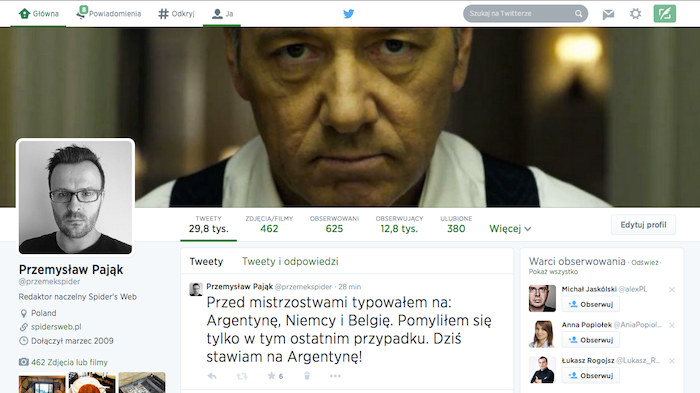Click the clock icon by Dołączył marzec 2009
700x393 pixels.
click(x=24, y=341)
